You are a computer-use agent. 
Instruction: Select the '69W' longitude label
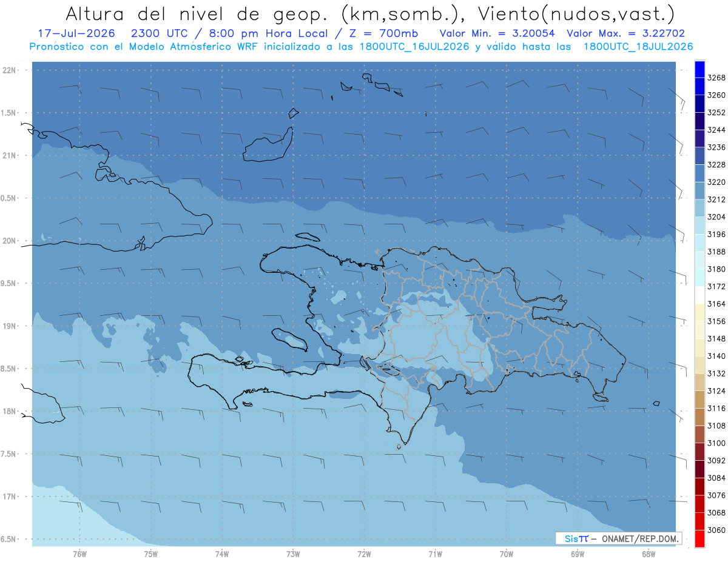(578, 554)
